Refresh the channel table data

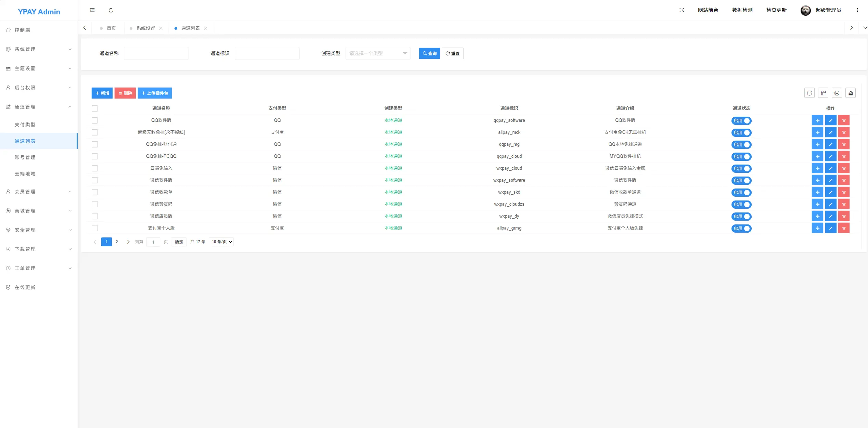coord(809,93)
